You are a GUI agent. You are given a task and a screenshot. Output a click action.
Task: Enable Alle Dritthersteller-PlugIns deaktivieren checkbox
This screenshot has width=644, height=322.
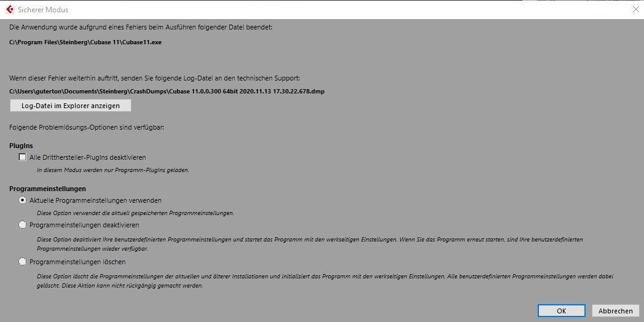23,157
